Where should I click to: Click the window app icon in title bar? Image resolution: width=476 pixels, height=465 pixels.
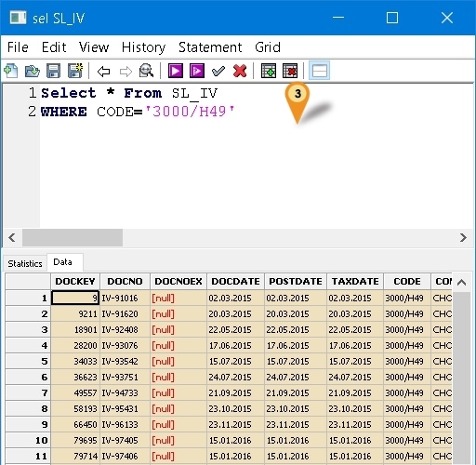pos(18,18)
